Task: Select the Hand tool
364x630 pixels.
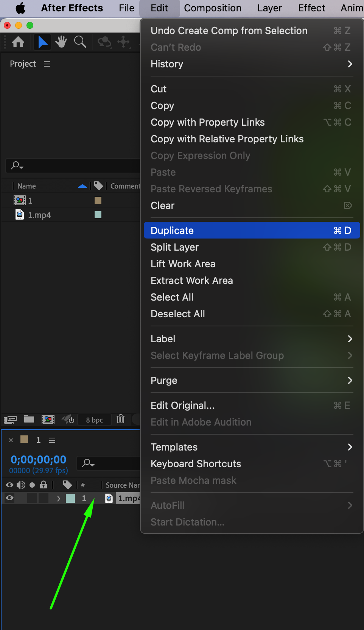Action: (x=61, y=42)
